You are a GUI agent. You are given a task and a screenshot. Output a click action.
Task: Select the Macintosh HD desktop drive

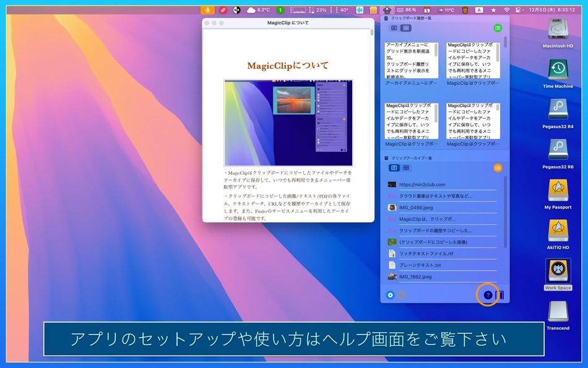click(x=558, y=33)
